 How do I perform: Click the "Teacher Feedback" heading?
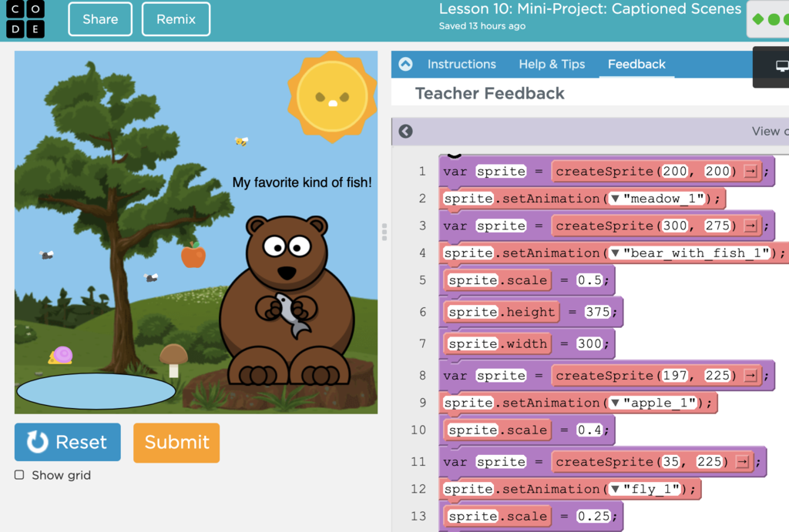489,93
